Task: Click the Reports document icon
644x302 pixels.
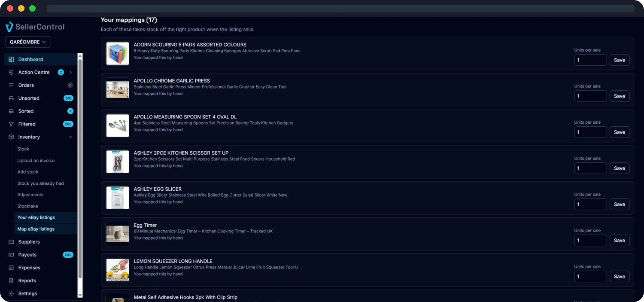Action: pyautogui.click(x=11, y=281)
